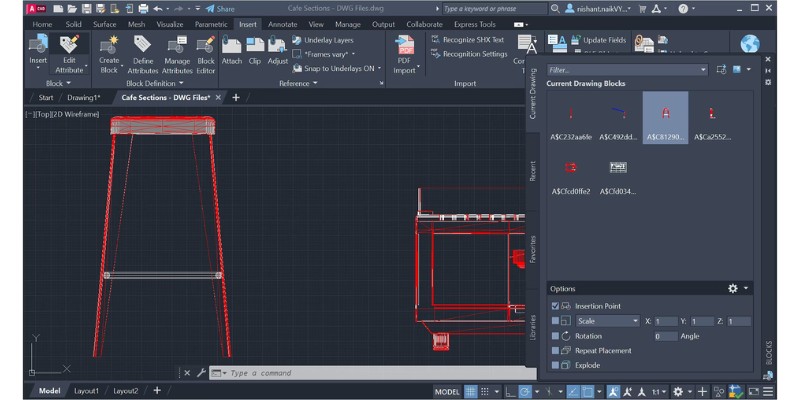This screenshot has width=800, height=400.
Task: Toggle ortho mode in status bar
Action: (x=510, y=392)
